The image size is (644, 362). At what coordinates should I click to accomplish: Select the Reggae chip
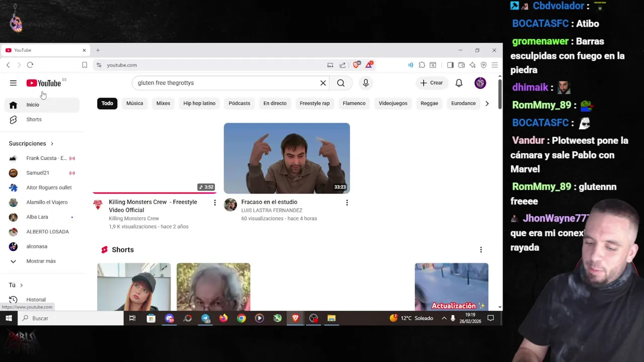(429, 104)
